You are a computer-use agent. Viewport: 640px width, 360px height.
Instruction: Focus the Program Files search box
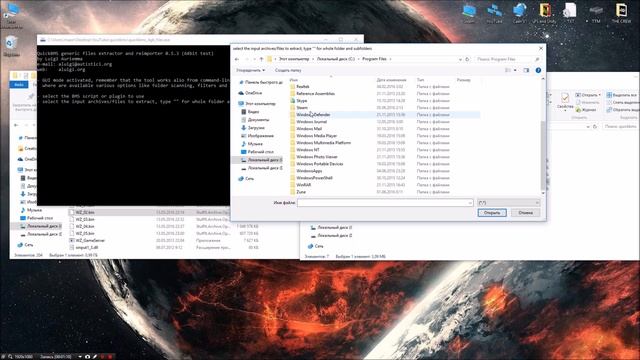click(x=507, y=59)
